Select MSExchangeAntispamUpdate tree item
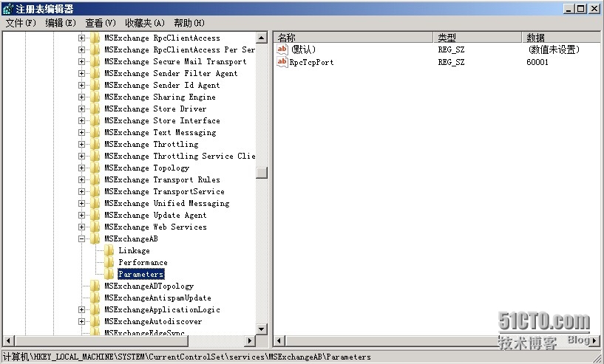 157,298
